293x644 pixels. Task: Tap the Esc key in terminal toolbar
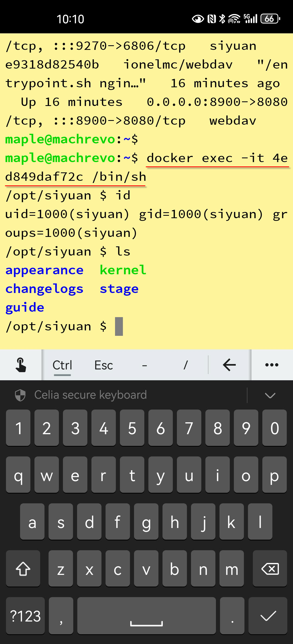point(103,365)
